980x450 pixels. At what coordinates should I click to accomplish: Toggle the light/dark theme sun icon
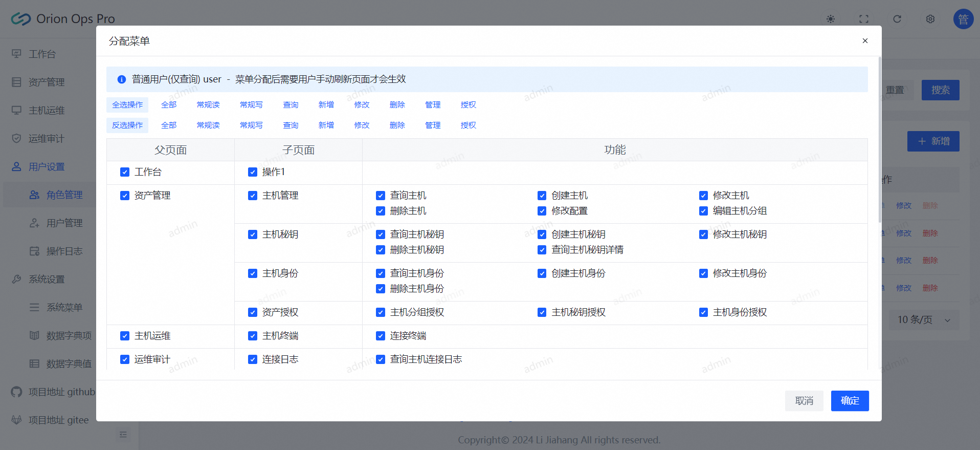(830, 19)
